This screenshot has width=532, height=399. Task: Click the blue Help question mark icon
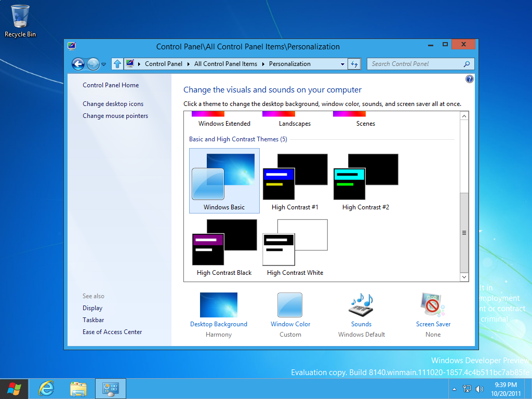[x=470, y=79]
